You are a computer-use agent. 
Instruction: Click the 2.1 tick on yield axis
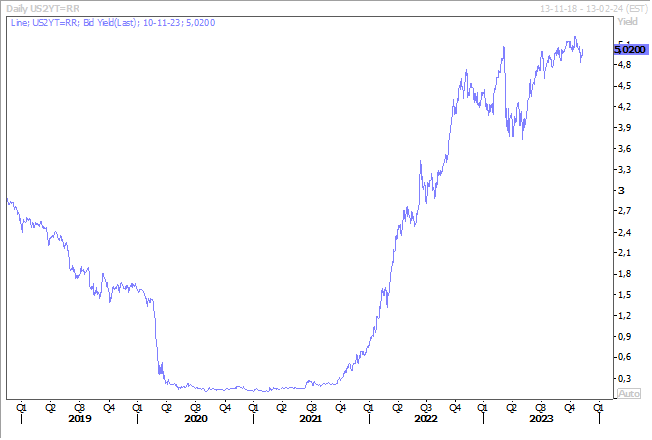click(625, 252)
